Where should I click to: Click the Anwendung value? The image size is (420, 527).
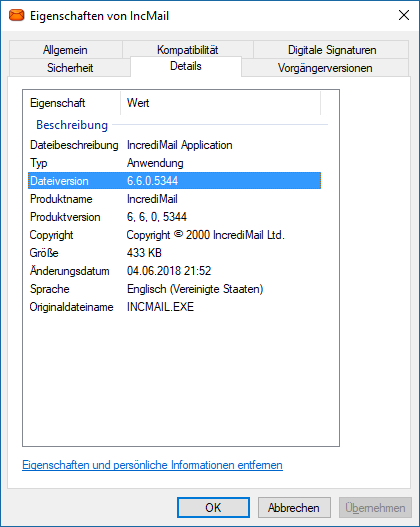[x=155, y=163]
